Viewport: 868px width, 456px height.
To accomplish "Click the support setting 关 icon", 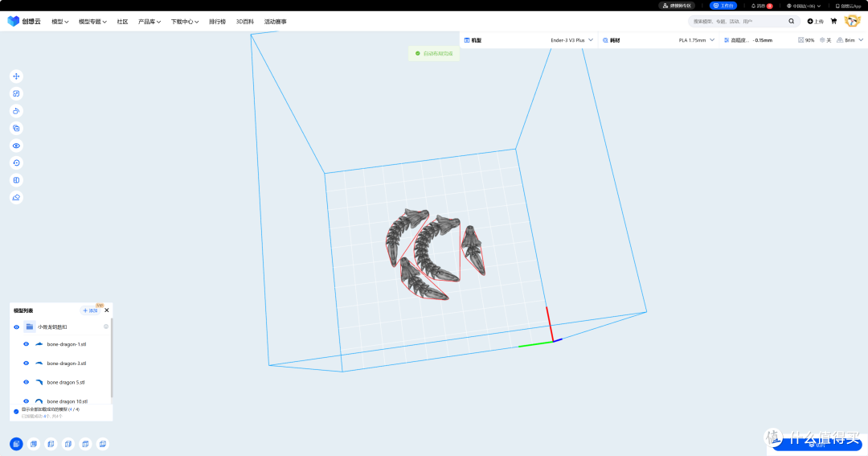I will point(825,40).
